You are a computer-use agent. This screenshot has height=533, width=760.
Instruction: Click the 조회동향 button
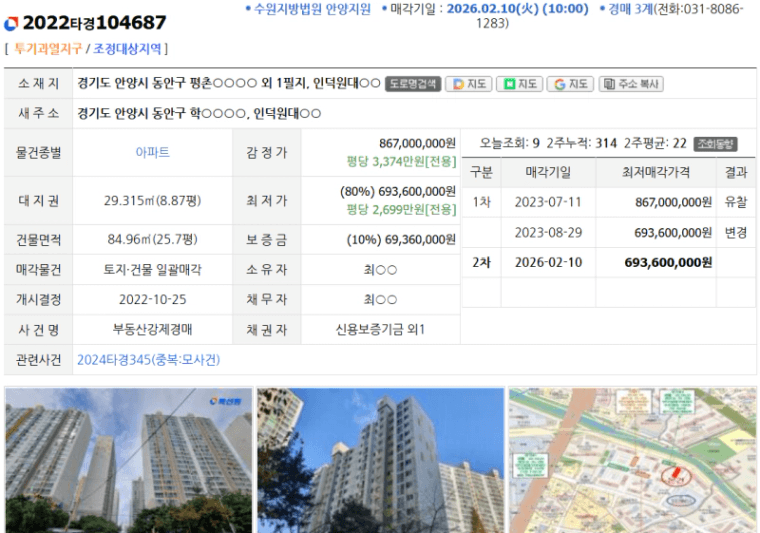point(715,144)
